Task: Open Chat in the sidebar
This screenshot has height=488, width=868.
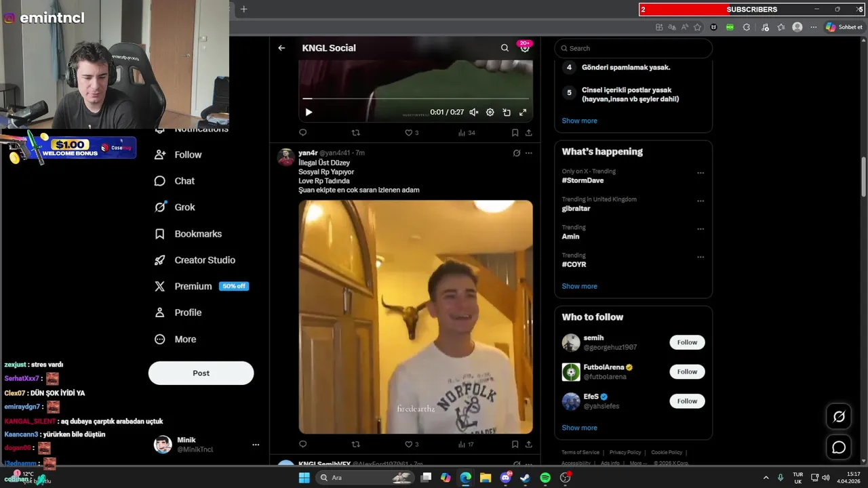Action: pos(174,181)
